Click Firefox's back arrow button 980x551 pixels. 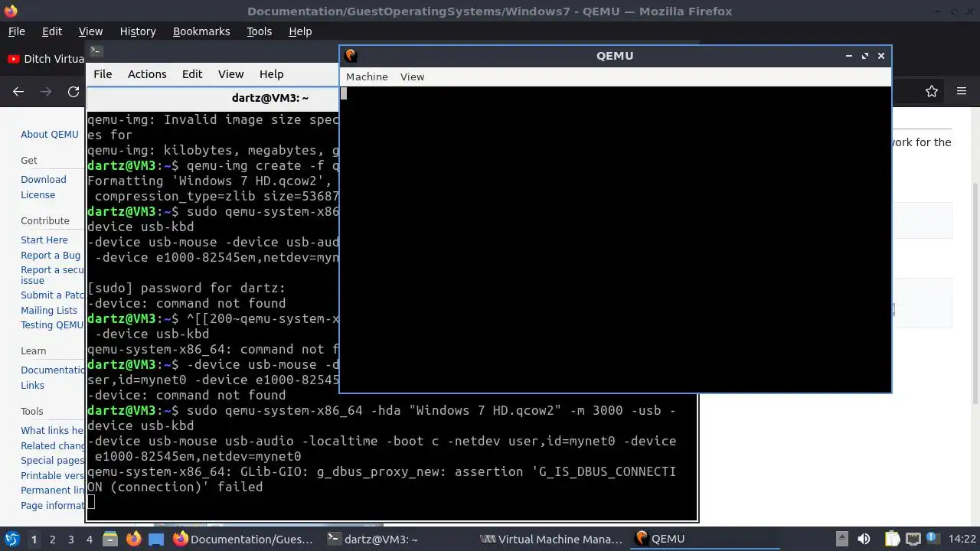click(x=18, y=92)
